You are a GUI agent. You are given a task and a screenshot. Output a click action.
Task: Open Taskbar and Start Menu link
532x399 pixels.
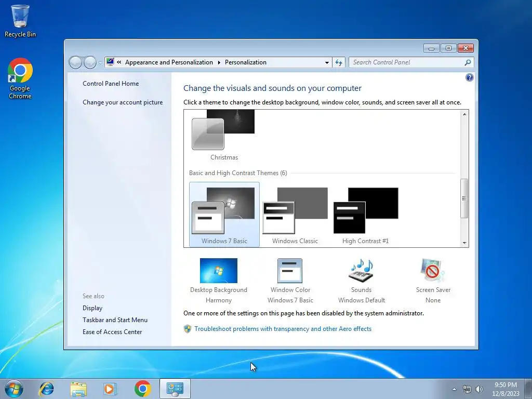pyautogui.click(x=115, y=320)
